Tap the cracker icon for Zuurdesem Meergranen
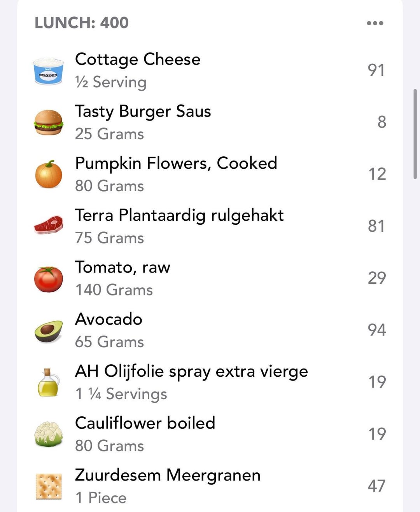 click(48, 486)
